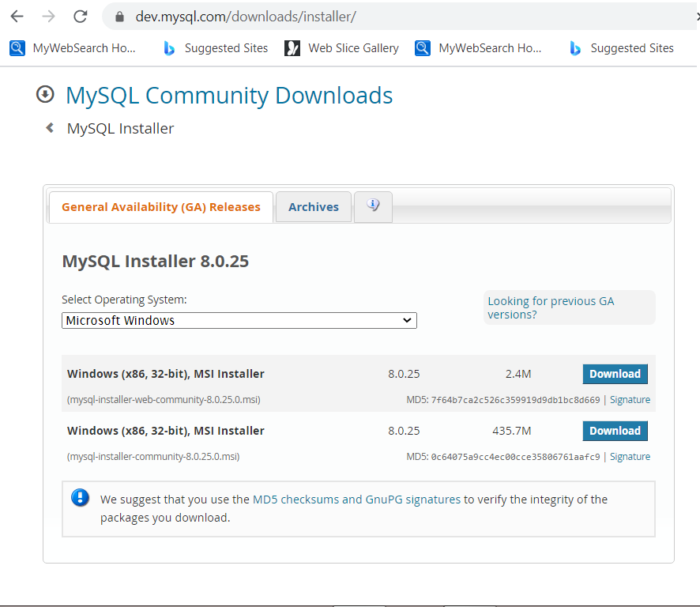This screenshot has width=700, height=607.
Task: Click the back chevron next to MySQL Installer
Action: [50, 128]
